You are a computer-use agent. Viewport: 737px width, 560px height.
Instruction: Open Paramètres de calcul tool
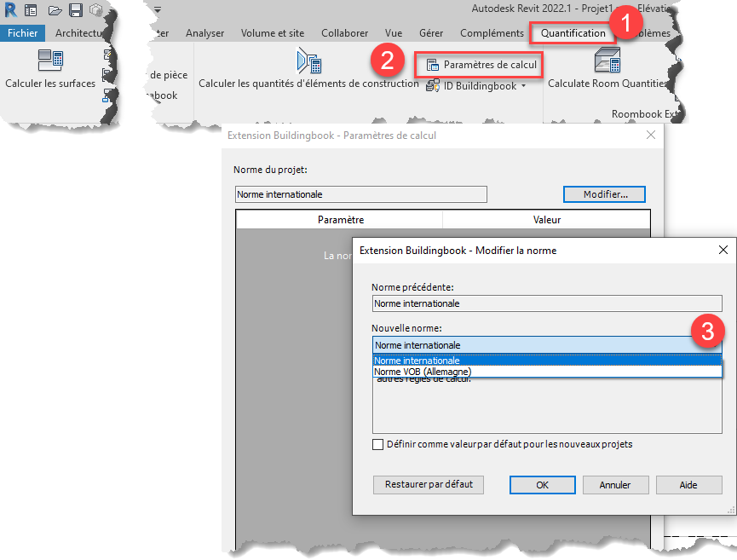[480, 65]
